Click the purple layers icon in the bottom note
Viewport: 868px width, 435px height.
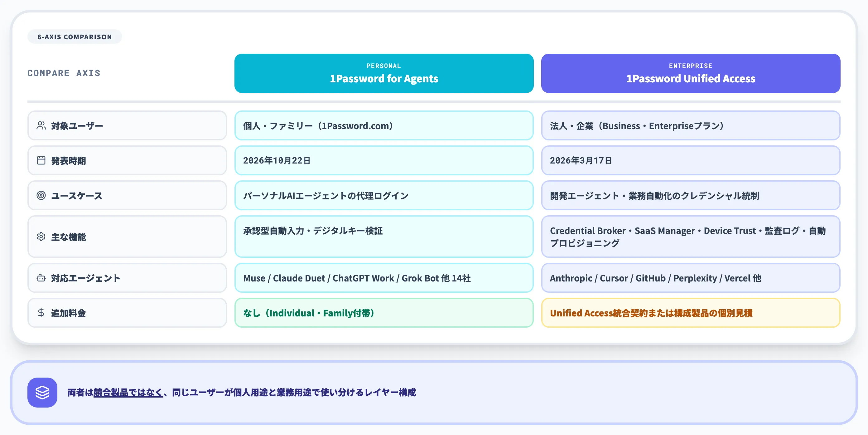[42, 393]
